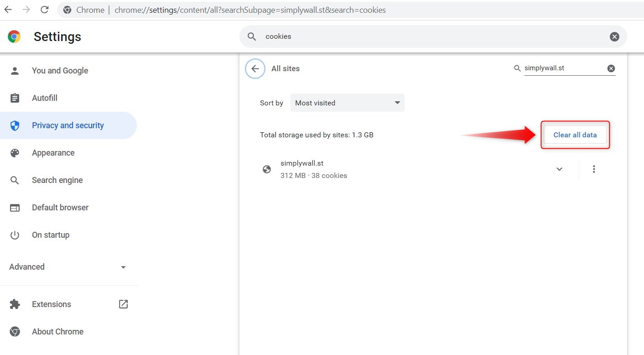The height and width of the screenshot is (355, 644).
Task: Expand the Advanced settings section
Action: (x=68, y=267)
